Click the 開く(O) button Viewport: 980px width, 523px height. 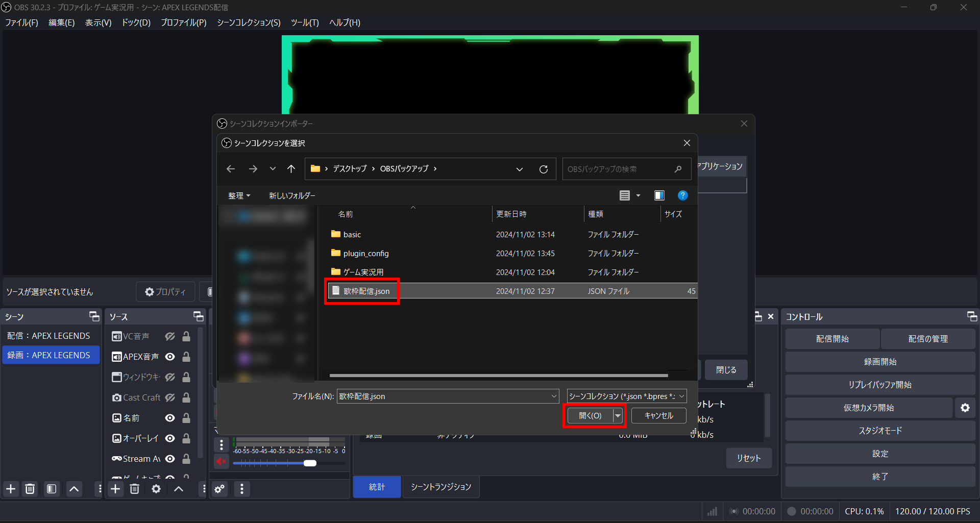point(590,416)
